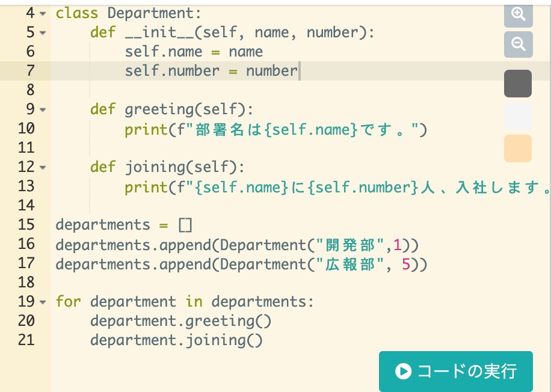Screen dimensions: 551x392
Task: Click the play icon inside コードの実行 button
Action: [x=403, y=372]
